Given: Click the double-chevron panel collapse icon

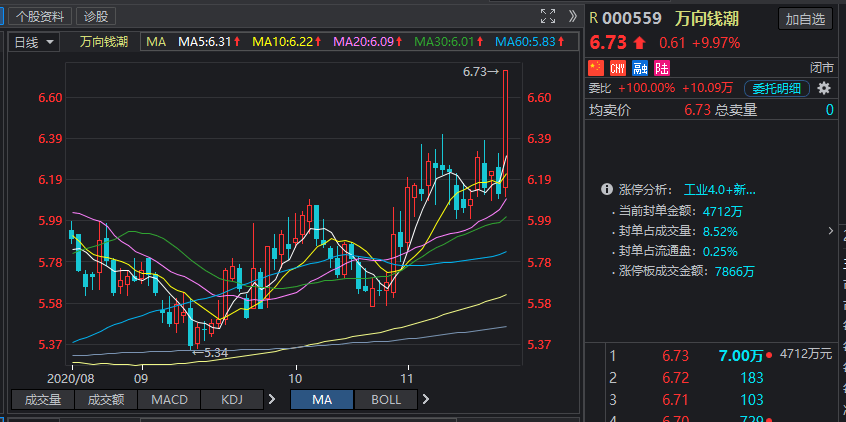Looking at the screenshot, I should pyautogui.click(x=572, y=16).
